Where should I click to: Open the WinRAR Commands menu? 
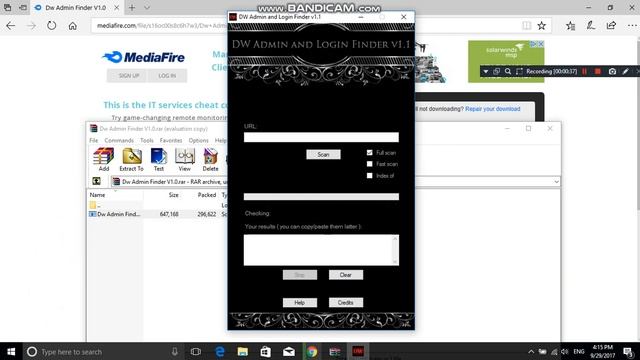point(119,140)
